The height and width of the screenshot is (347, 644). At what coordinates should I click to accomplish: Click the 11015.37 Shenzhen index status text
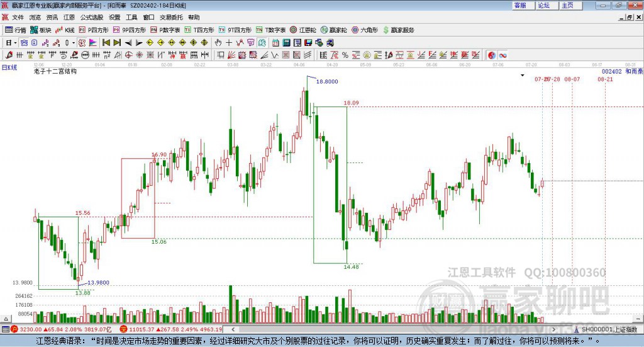click(x=140, y=329)
